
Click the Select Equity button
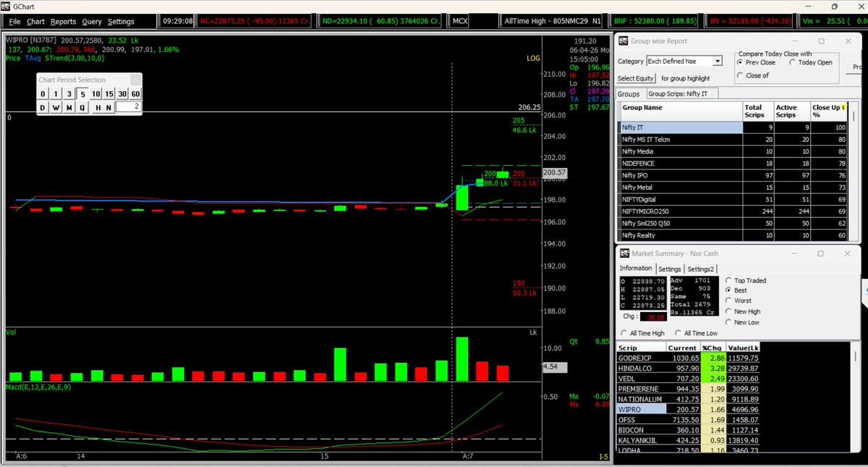click(x=636, y=78)
